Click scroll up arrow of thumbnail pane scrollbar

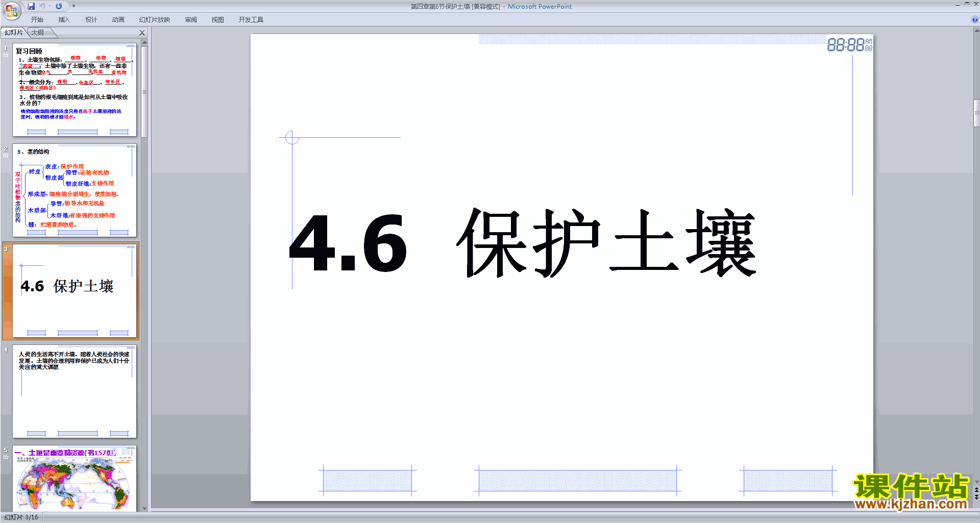click(144, 43)
